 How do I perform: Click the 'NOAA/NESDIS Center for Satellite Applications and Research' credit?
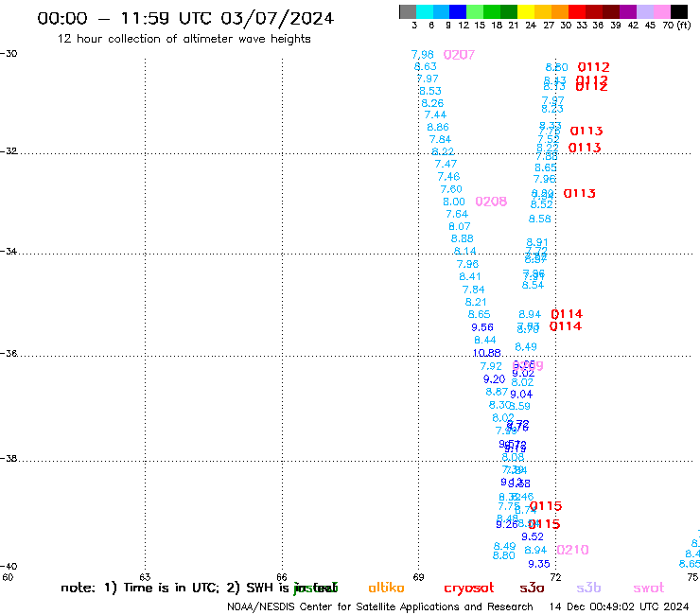(380, 607)
